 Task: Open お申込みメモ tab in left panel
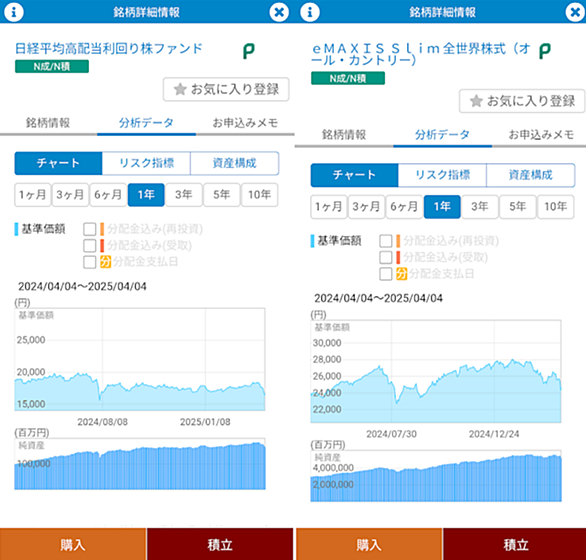245,123
